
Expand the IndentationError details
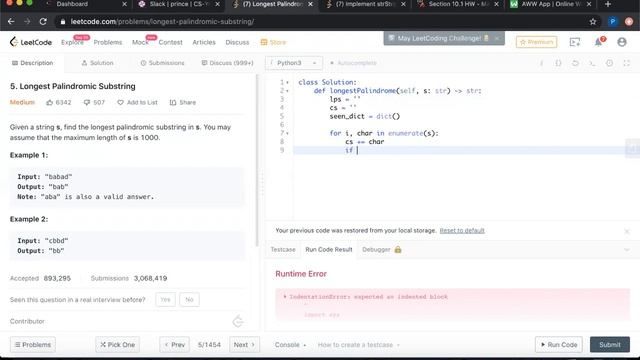(284, 297)
